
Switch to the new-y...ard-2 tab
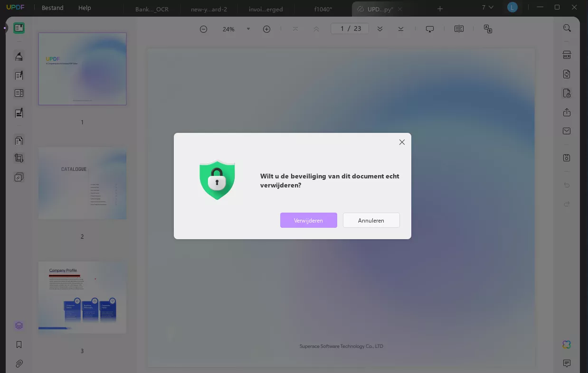(209, 9)
